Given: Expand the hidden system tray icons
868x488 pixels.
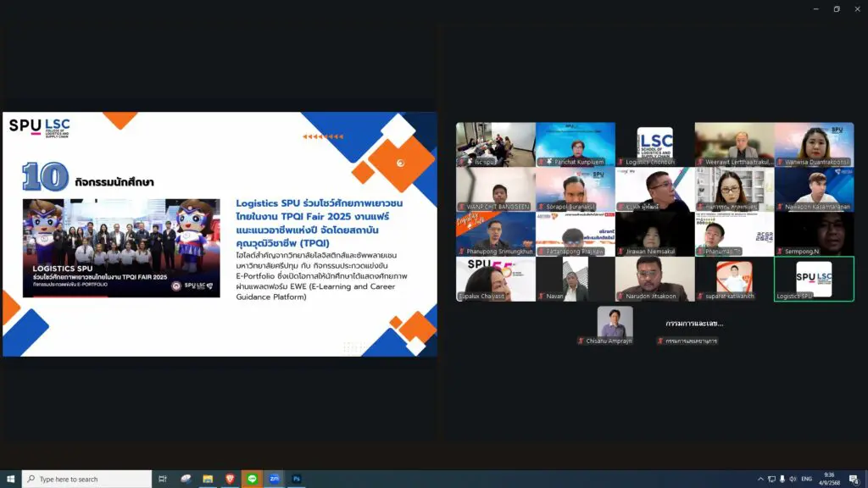Looking at the screenshot, I should point(760,479).
